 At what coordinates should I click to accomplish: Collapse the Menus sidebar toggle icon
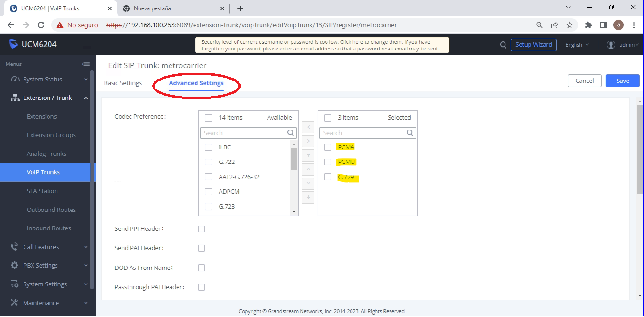tap(85, 64)
